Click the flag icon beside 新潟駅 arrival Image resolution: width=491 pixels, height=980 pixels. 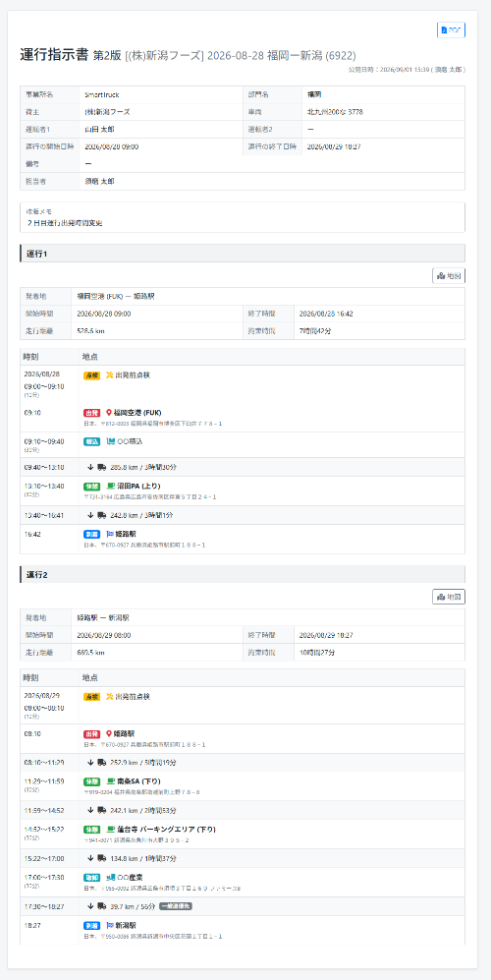point(110,925)
